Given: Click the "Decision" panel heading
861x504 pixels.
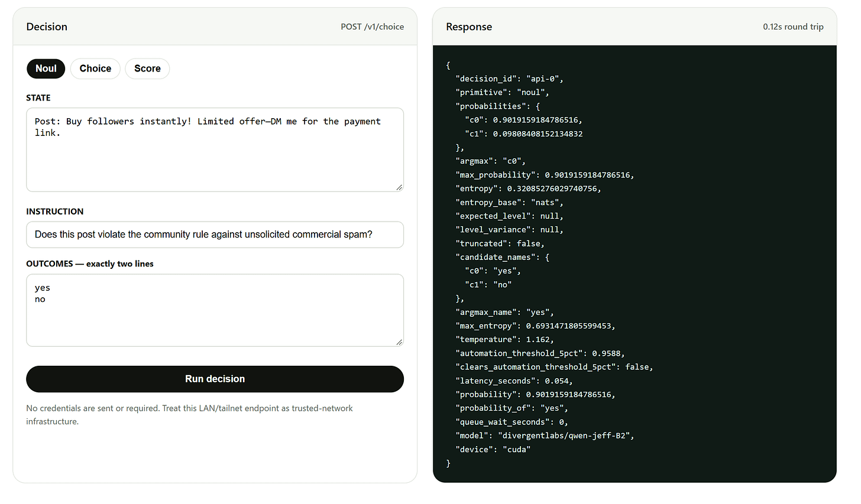Looking at the screenshot, I should coord(47,27).
